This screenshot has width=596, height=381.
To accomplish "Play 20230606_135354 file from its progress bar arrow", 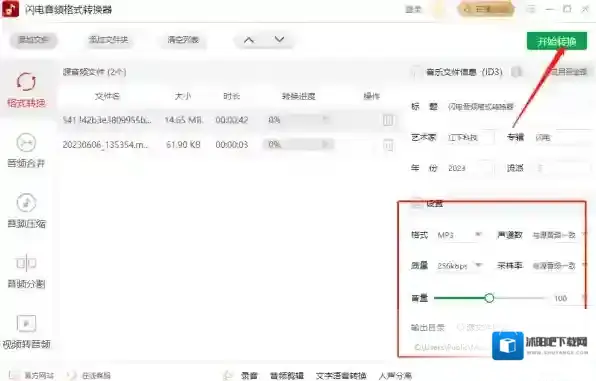I will 325,144.
